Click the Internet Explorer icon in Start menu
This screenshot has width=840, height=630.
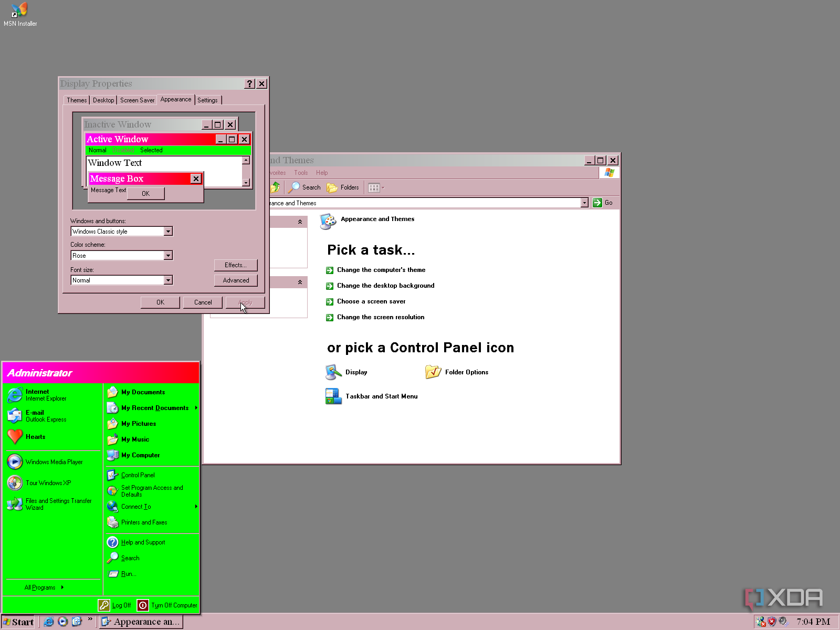[x=15, y=395]
